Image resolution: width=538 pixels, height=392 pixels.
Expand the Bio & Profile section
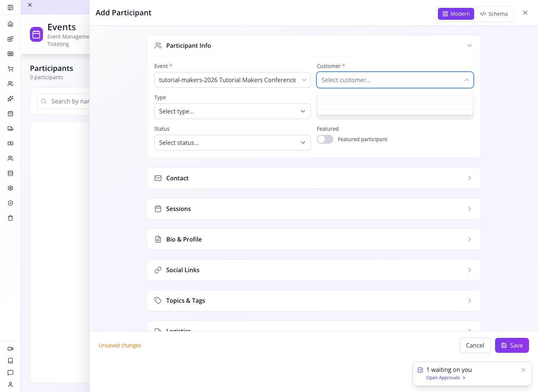(314, 239)
